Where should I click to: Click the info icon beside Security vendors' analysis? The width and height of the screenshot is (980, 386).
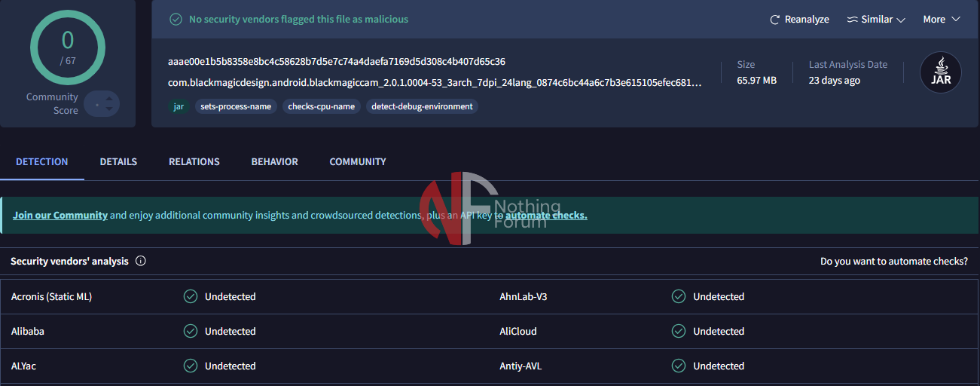click(x=140, y=262)
